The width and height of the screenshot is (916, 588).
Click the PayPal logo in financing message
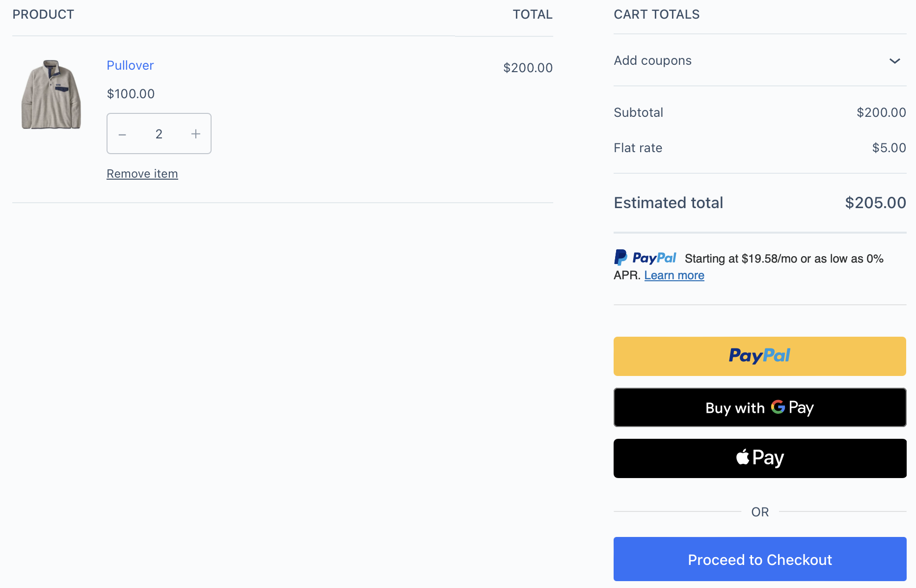(645, 257)
